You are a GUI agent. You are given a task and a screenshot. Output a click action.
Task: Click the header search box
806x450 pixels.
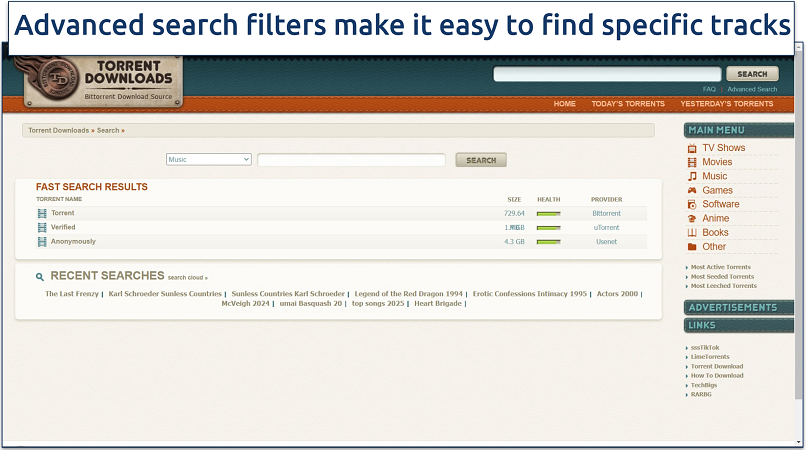[x=607, y=74]
